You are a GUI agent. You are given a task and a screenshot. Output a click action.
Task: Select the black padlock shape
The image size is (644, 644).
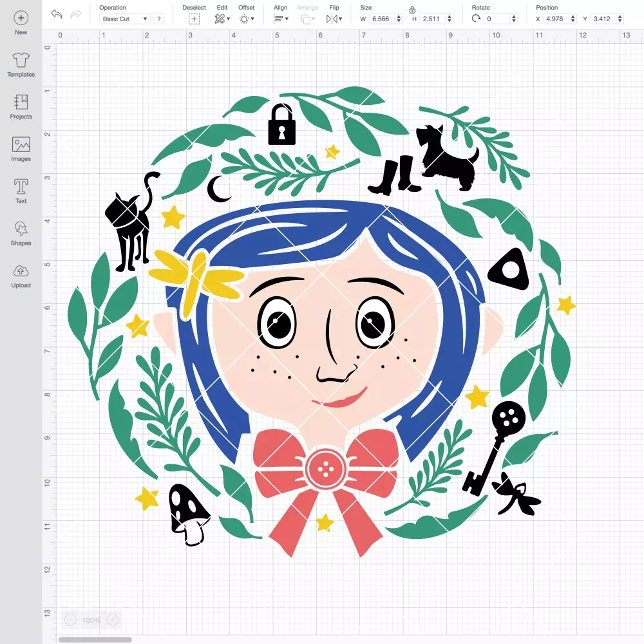point(282,126)
